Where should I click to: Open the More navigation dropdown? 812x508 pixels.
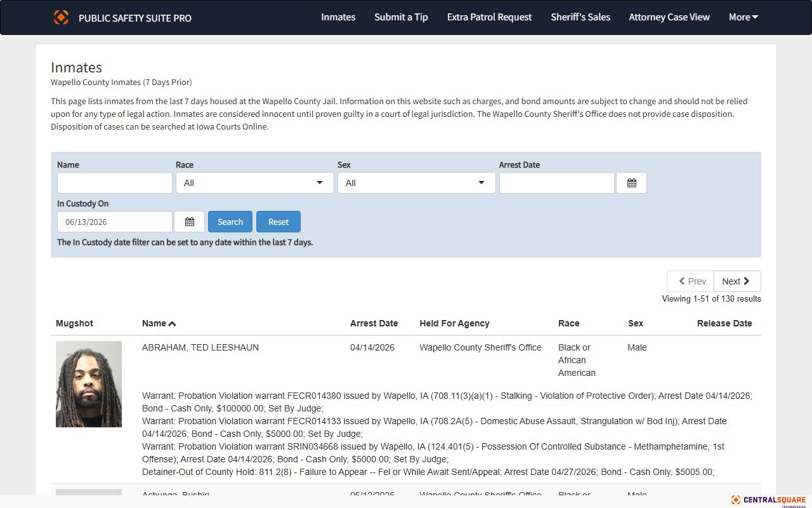[x=743, y=17]
